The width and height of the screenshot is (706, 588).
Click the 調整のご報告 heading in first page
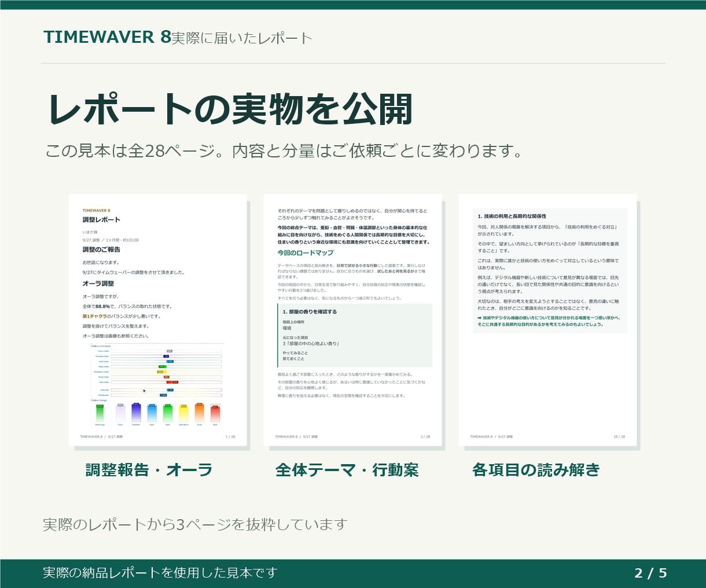tap(101, 249)
